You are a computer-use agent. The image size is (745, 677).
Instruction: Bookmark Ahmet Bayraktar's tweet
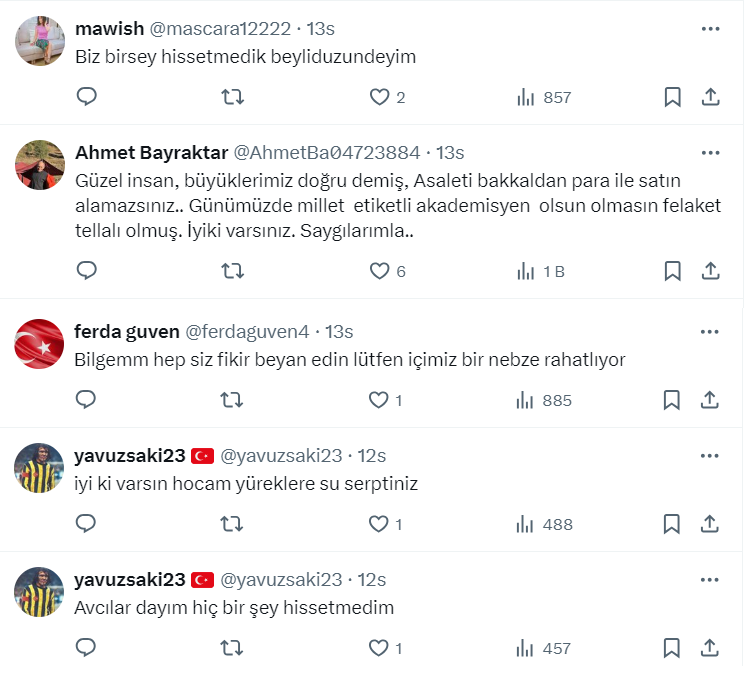[673, 271]
